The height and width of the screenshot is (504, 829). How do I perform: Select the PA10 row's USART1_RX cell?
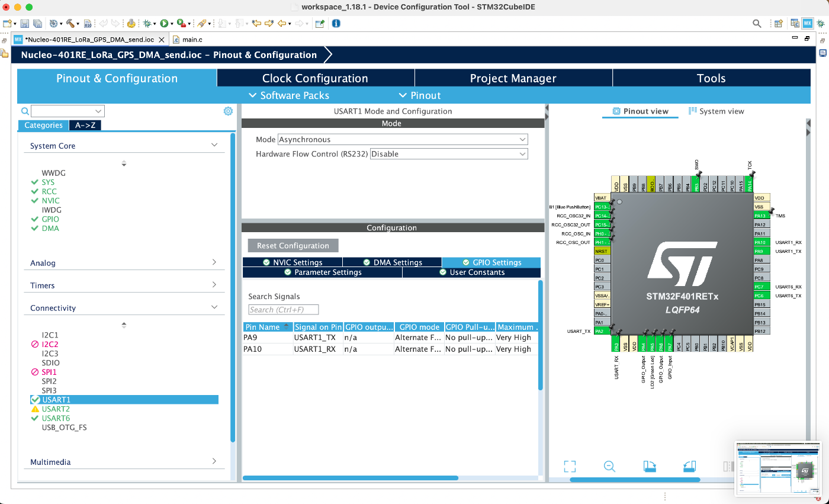pos(318,349)
